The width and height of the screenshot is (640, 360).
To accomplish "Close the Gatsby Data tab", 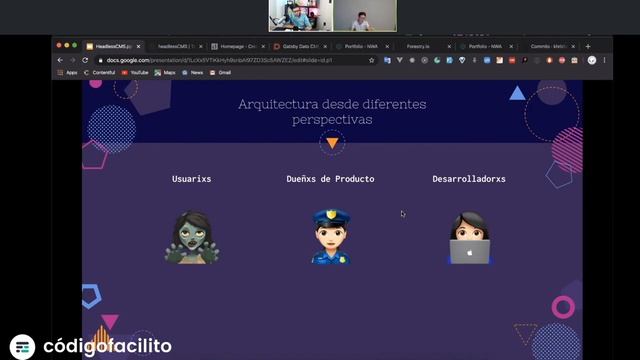I will point(325,47).
